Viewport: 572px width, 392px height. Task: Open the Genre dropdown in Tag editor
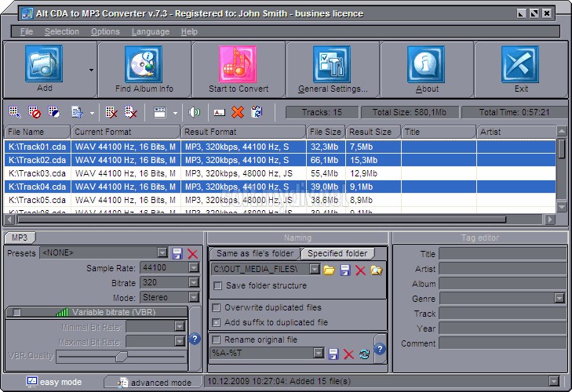pyautogui.click(x=559, y=298)
